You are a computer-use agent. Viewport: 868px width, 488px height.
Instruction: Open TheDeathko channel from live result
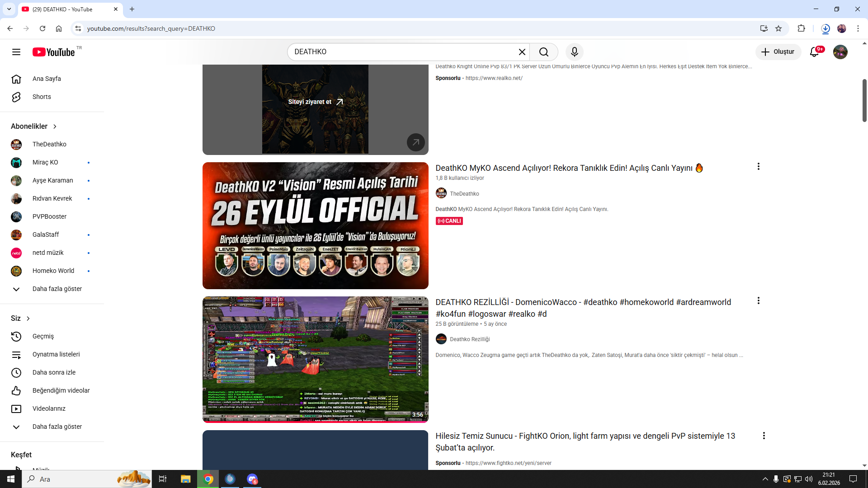[x=464, y=194]
